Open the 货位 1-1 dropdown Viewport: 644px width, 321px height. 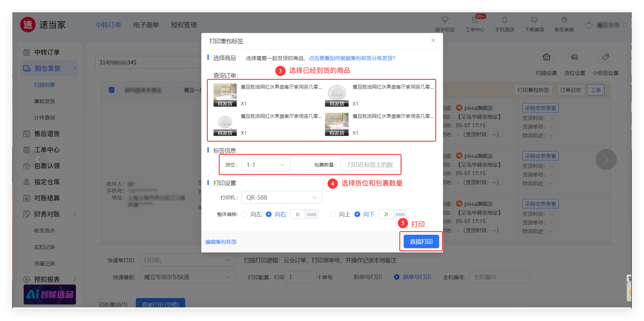click(x=266, y=165)
